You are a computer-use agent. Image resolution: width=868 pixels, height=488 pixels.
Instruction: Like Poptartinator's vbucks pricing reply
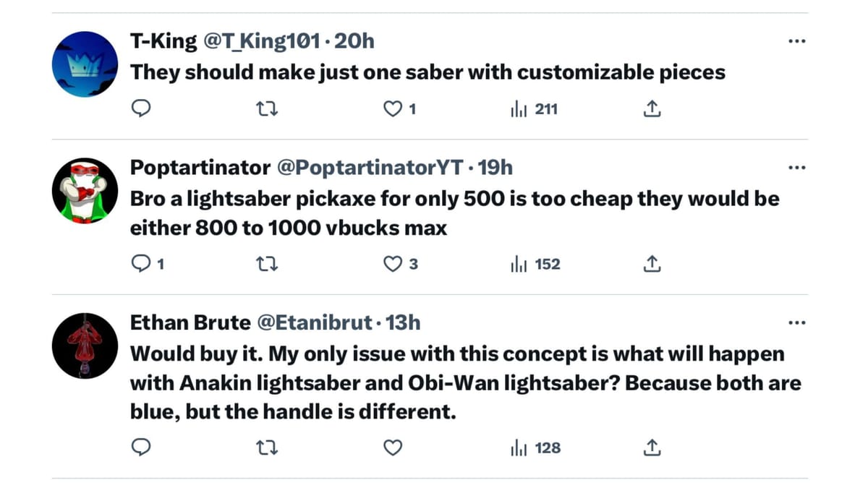point(393,264)
